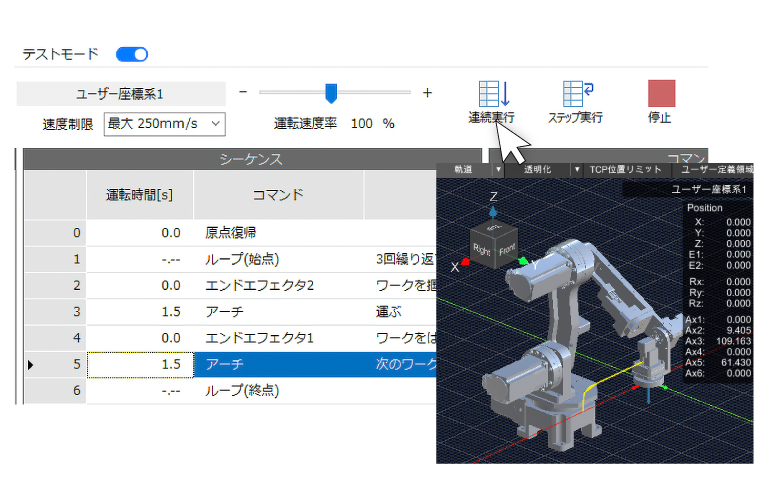
Task: Click the plus button of speed slider
Action: (428, 93)
